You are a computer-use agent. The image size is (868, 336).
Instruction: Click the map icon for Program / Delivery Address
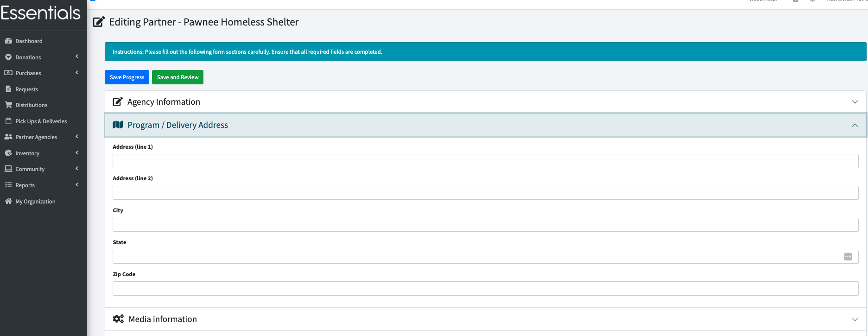point(118,125)
